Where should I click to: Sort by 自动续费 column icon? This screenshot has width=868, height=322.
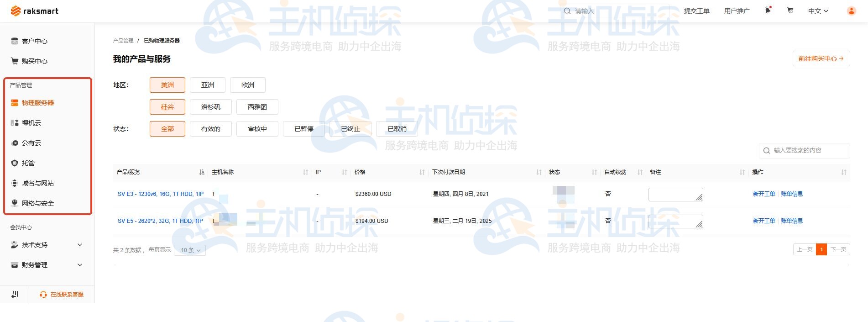tap(640, 172)
